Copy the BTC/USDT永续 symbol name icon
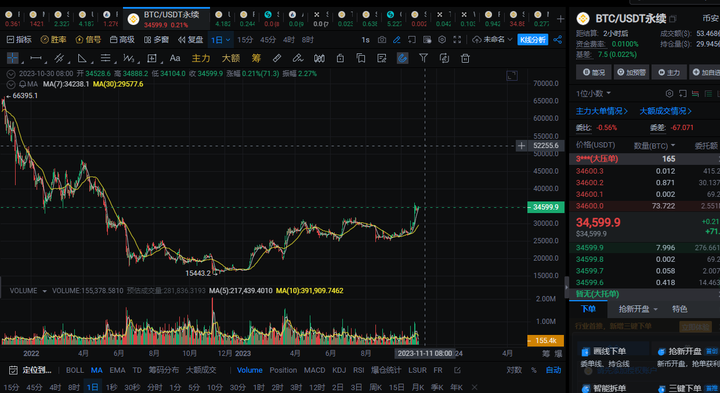Image resolution: width=720 pixels, height=393 pixels. coord(673,19)
